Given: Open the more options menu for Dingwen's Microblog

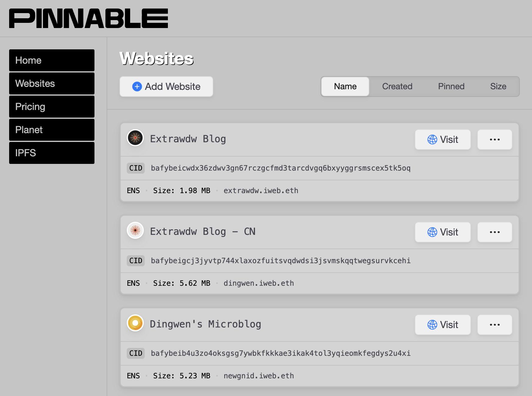Looking at the screenshot, I should click(495, 325).
